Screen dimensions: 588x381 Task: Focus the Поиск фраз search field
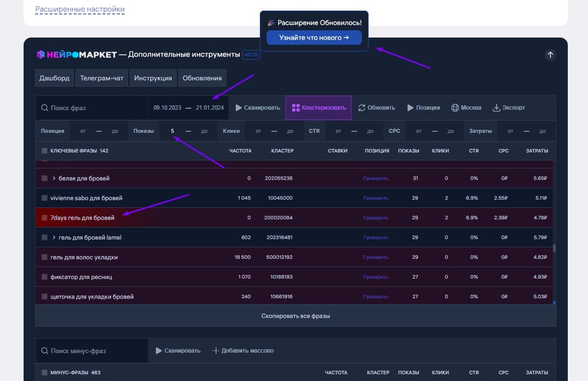(92, 108)
